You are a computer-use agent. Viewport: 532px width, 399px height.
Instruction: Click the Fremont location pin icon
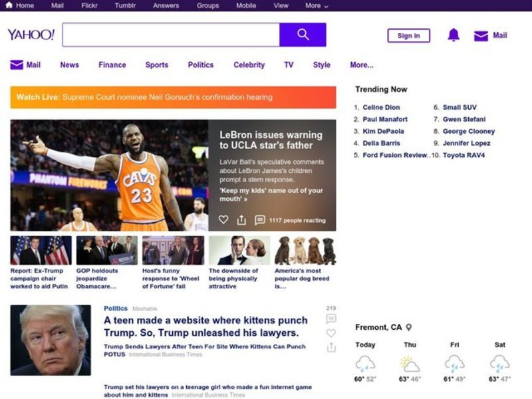pos(409,327)
